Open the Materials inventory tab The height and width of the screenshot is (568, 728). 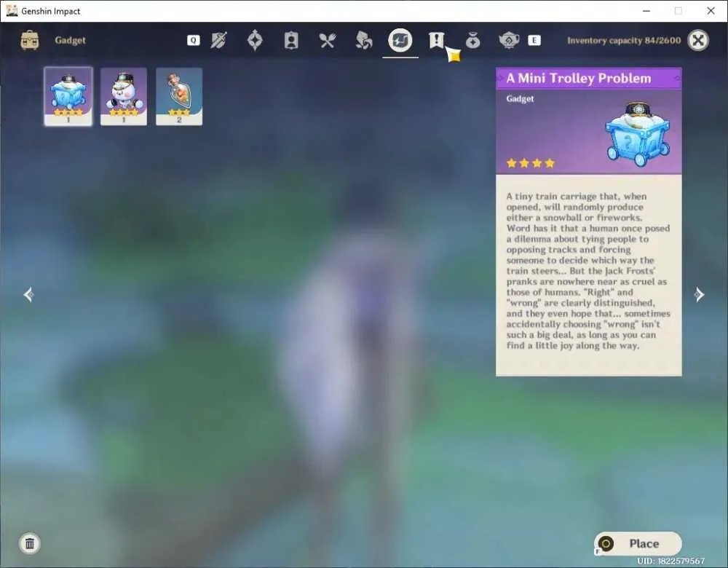(x=363, y=40)
